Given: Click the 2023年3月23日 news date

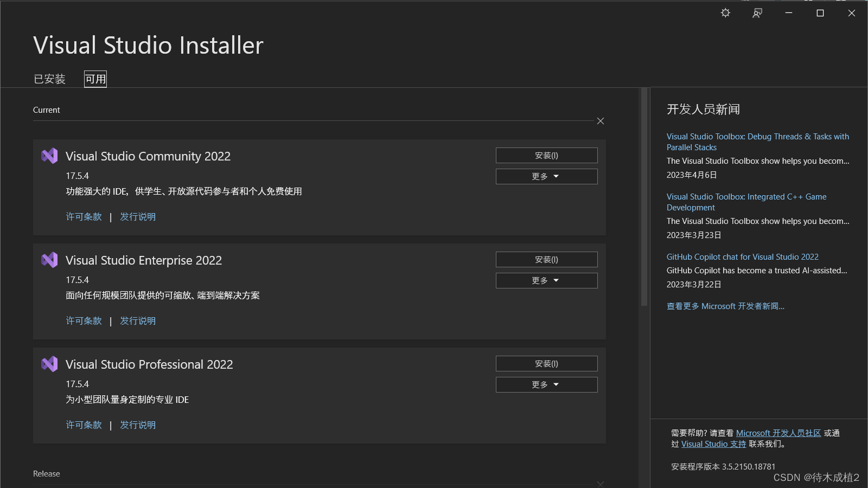Looking at the screenshot, I should 694,235.
